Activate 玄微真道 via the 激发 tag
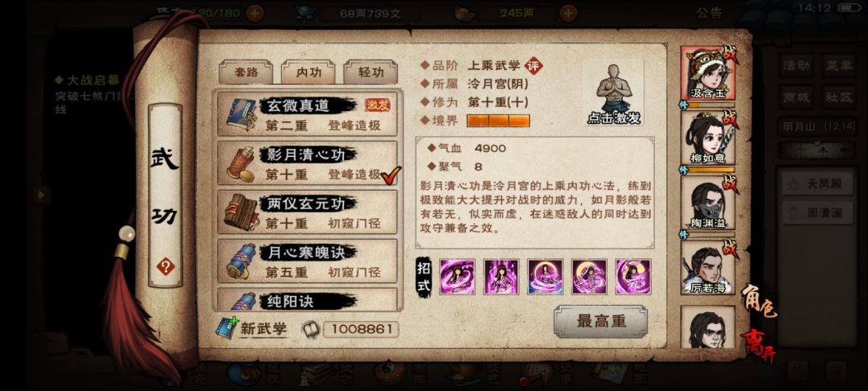The width and height of the screenshot is (868, 391). point(378,105)
